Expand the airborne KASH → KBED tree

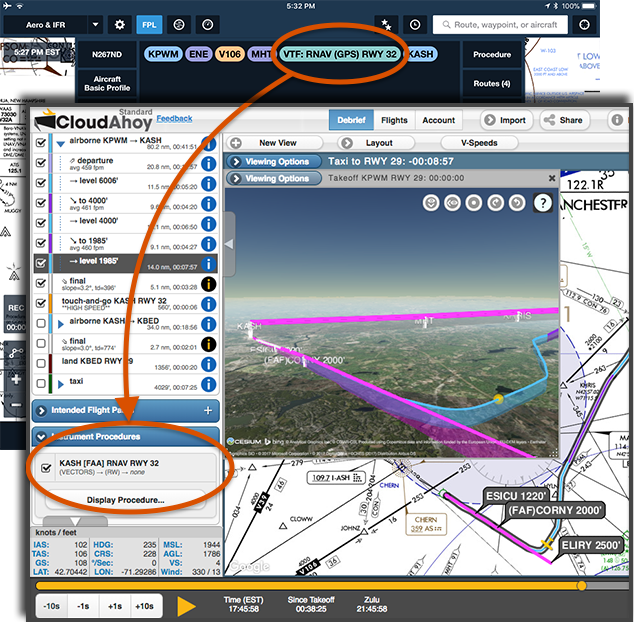point(61,324)
